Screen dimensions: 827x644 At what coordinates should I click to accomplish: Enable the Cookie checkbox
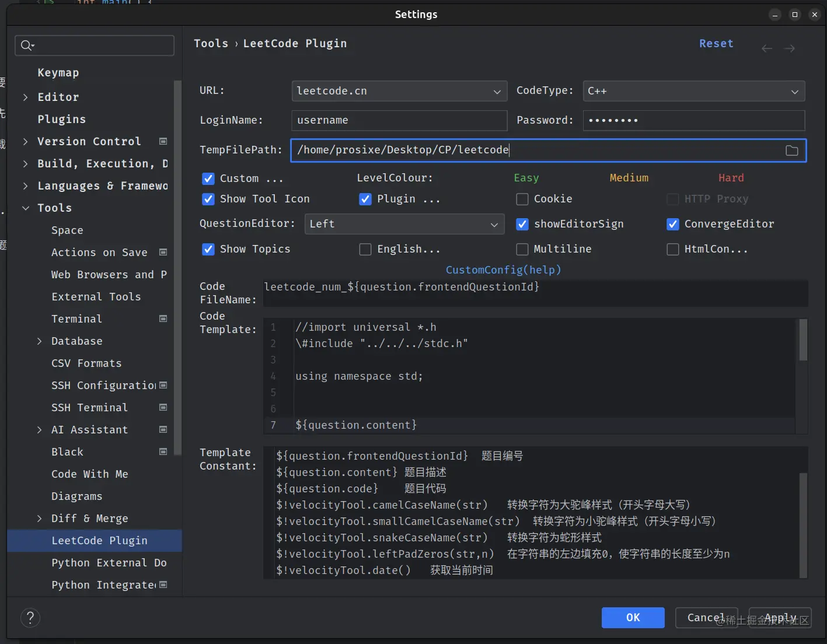(x=522, y=199)
